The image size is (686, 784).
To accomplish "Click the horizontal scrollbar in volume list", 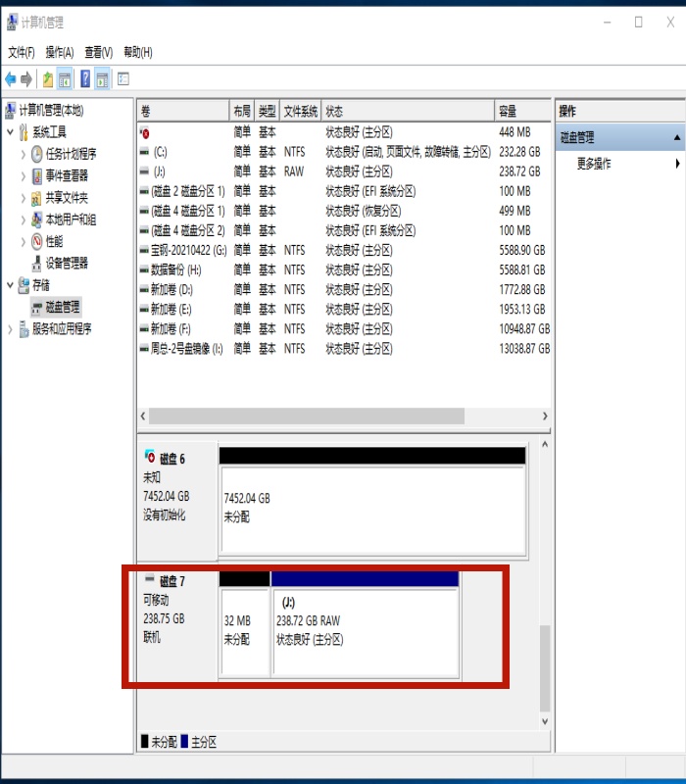I will click(307, 416).
